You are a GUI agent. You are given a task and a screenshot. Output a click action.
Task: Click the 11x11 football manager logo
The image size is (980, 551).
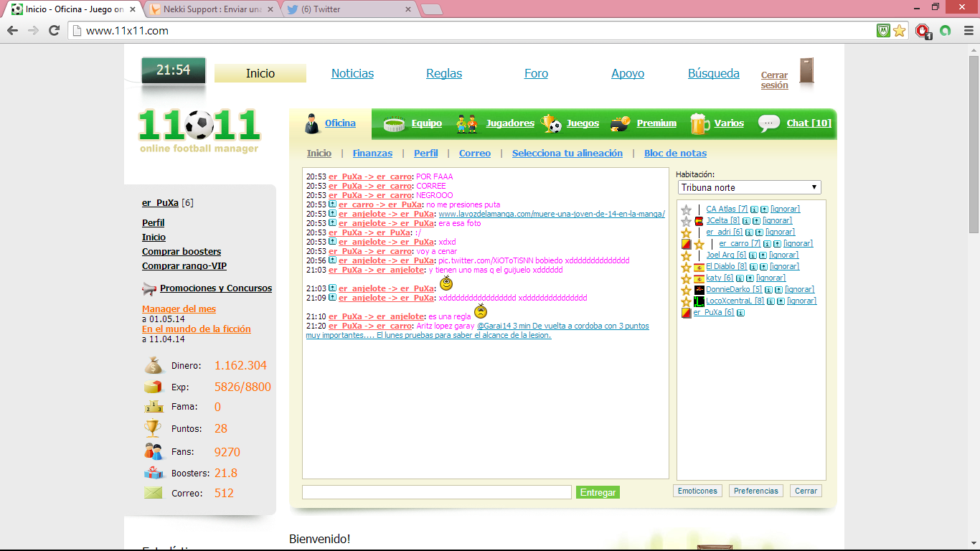tap(199, 130)
